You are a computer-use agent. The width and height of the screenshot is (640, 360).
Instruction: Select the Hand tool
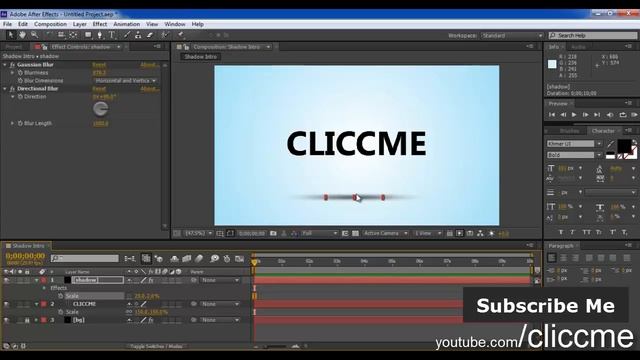click(22, 35)
